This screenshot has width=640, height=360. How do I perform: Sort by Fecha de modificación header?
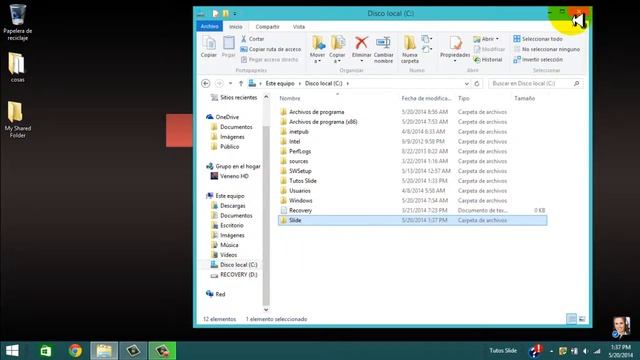tap(427, 98)
